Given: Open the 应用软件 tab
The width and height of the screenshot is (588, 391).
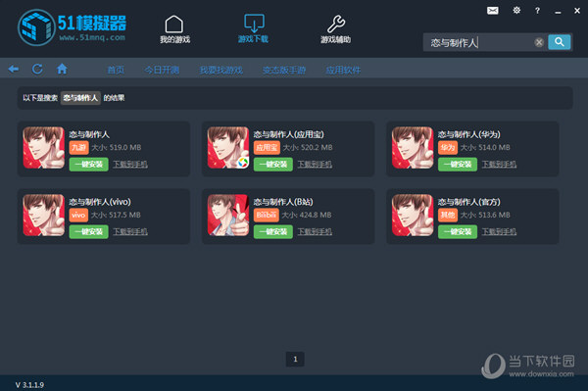Looking at the screenshot, I should (343, 70).
